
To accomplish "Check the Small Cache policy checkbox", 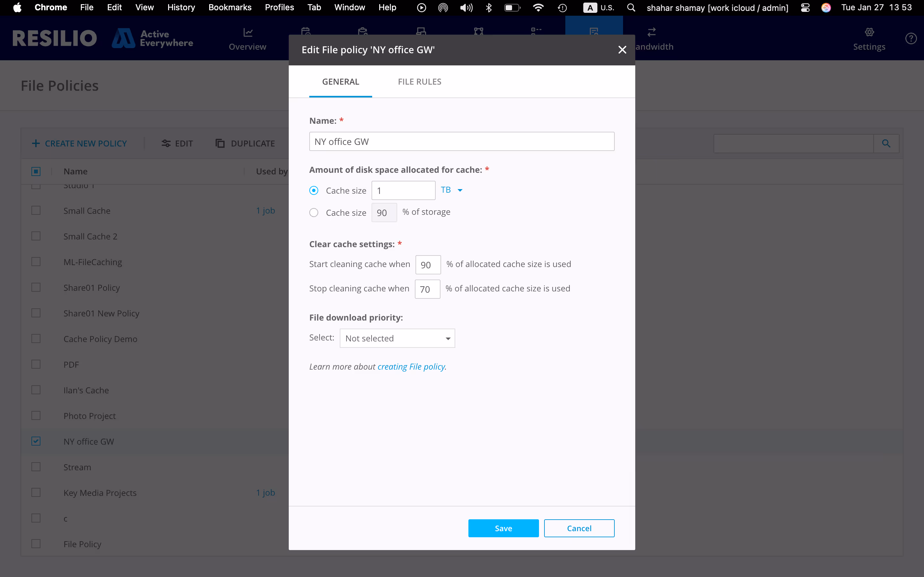I will point(36,210).
